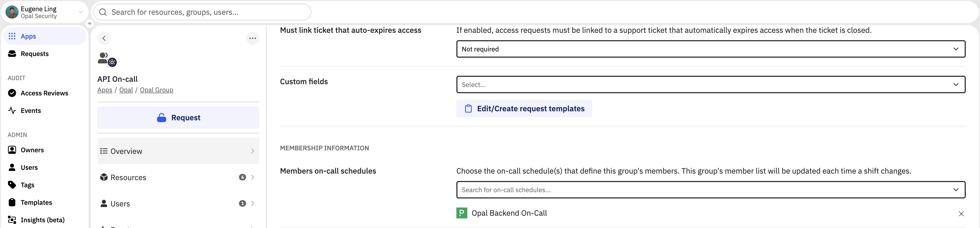The image size is (980, 228).
Task: Click the Events activity icon
Action: [x=12, y=110]
